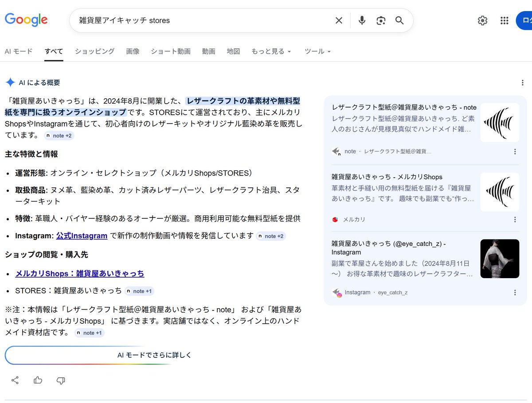Open note +2 citation chip after first paragraph
Image resolution: width=532 pixels, height=403 pixels.
point(59,136)
